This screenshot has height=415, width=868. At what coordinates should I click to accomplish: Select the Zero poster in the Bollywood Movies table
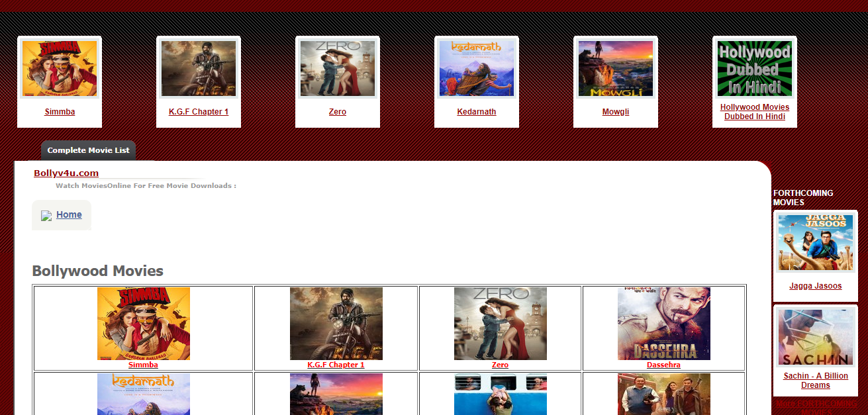click(501, 324)
